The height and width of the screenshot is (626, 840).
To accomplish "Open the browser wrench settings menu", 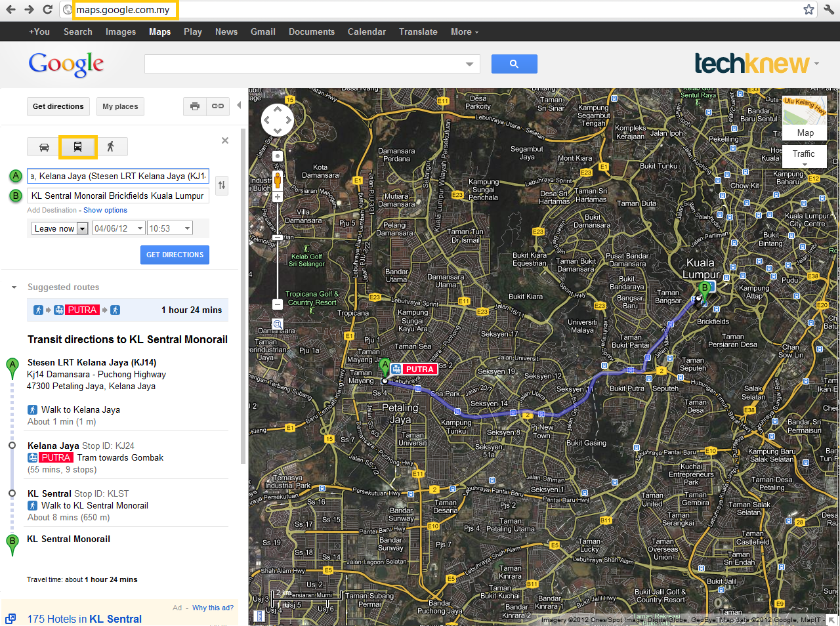I will pos(829,10).
